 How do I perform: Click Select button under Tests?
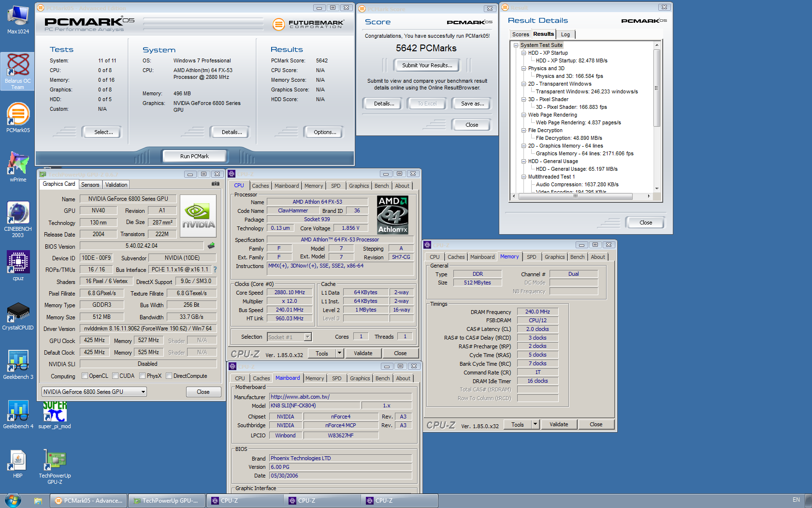[x=103, y=132]
